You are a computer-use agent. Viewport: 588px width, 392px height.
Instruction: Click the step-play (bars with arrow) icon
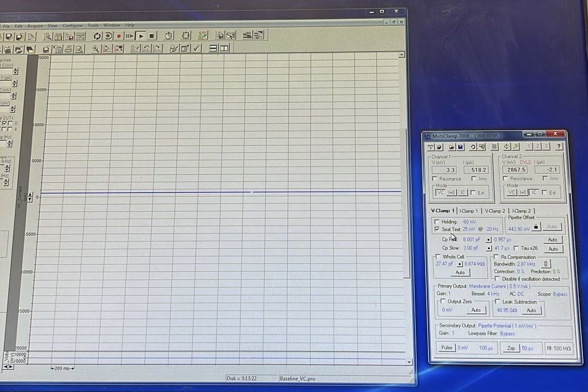(x=130, y=36)
